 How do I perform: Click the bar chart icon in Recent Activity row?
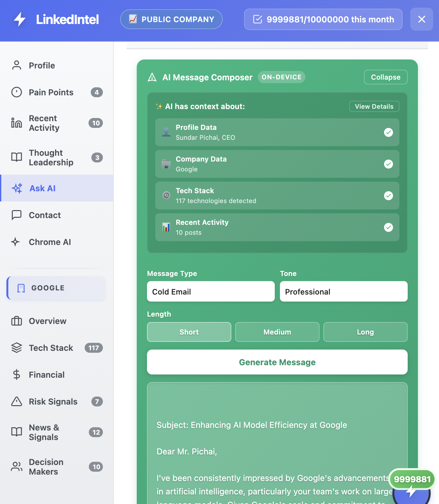point(166,227)
